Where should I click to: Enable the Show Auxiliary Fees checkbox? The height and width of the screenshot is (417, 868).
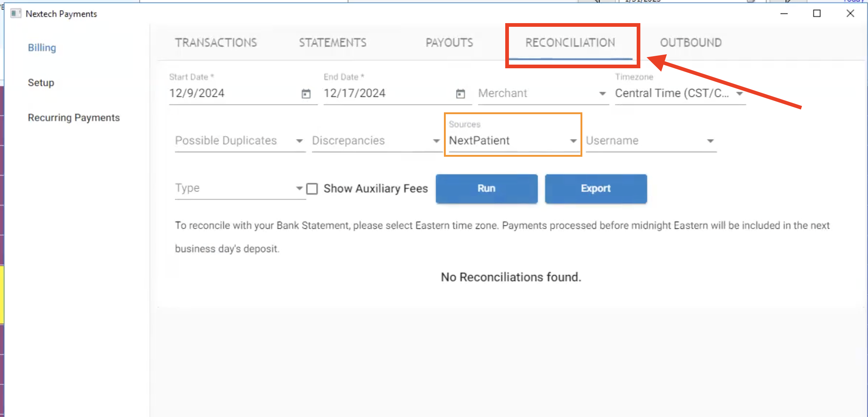coord(312,189)
